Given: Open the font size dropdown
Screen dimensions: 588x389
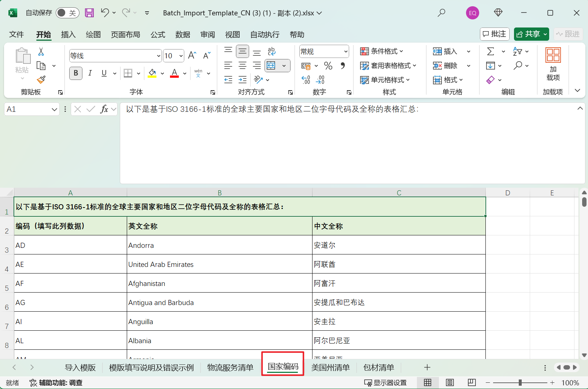Looking at the screenshot, I should tap(181, 56).
